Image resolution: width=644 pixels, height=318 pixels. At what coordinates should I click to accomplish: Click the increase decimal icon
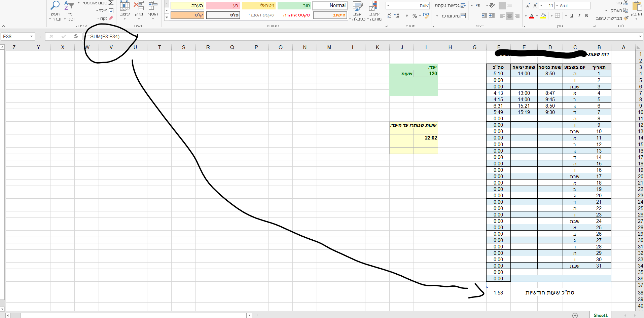[x=397, y=16]
